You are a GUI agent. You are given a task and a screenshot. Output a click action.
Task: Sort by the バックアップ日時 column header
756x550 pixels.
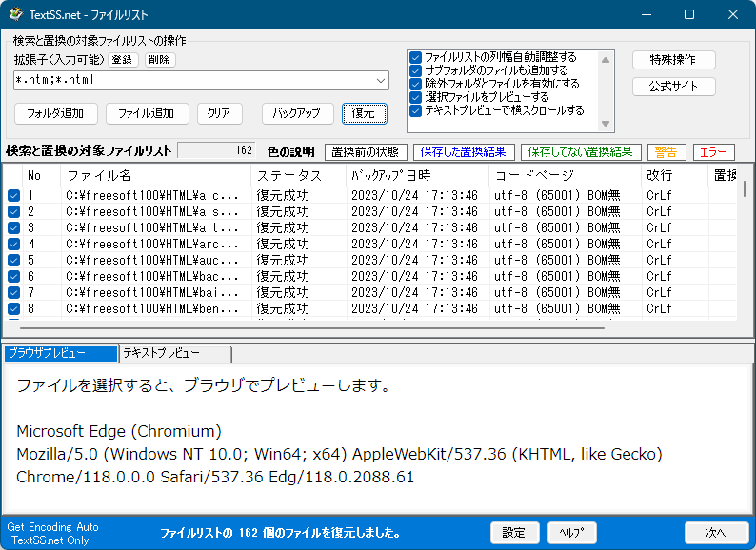[x=418, y=175]
